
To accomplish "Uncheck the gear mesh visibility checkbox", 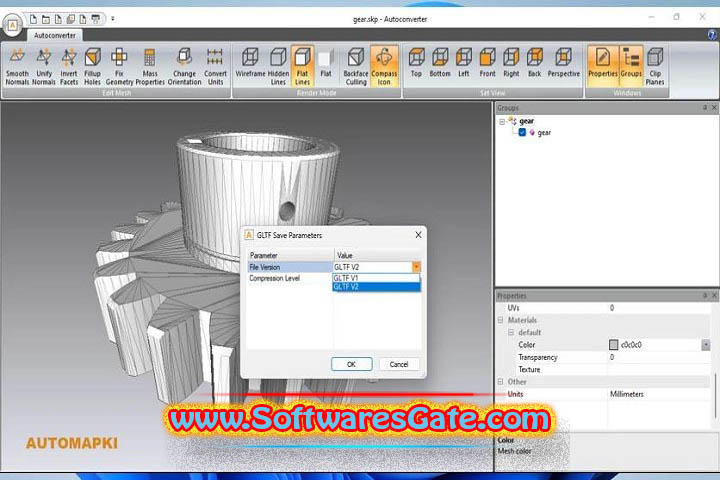I will pyautogui.click(x=522, y=132).
